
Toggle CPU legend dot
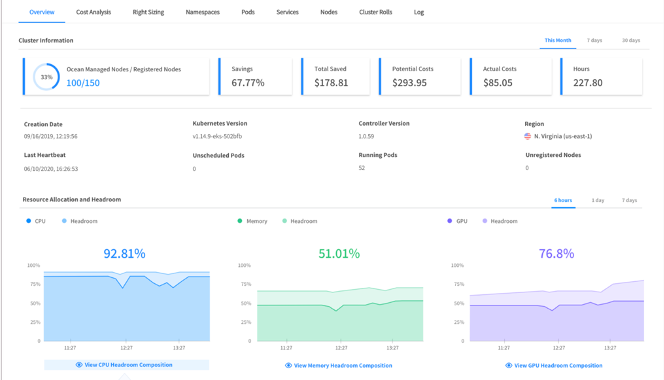(x=28, y=221)
